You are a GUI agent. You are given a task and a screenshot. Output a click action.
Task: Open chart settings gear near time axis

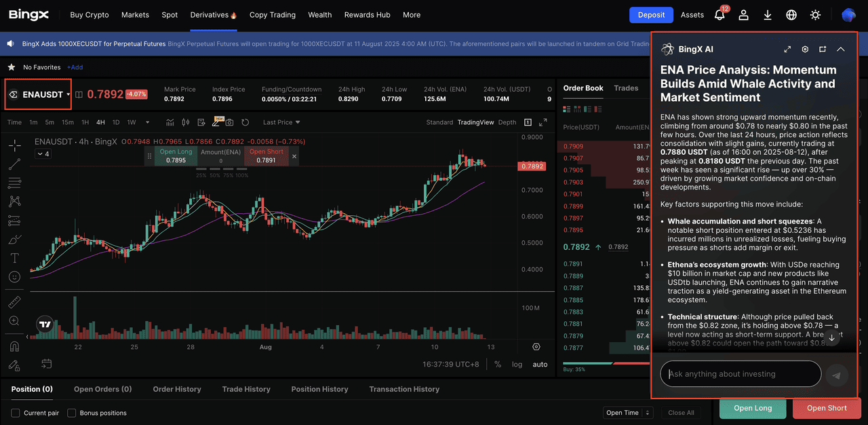(536, 347)
